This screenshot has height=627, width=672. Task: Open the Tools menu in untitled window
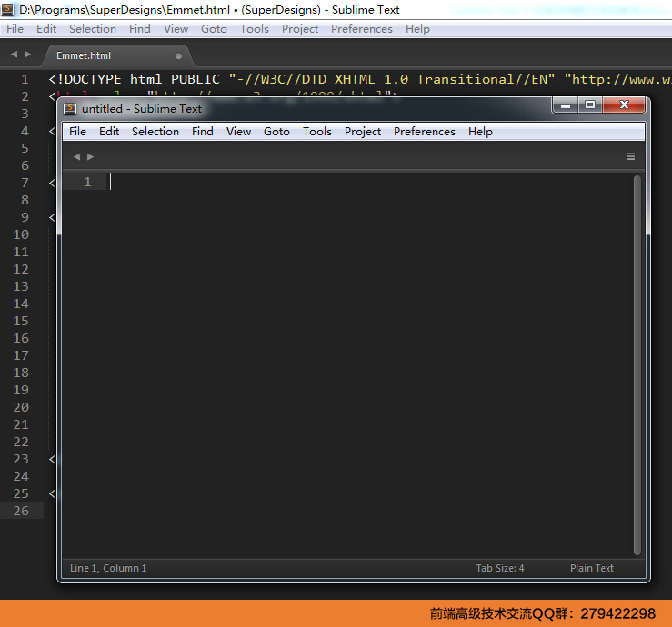pos(317,132)
